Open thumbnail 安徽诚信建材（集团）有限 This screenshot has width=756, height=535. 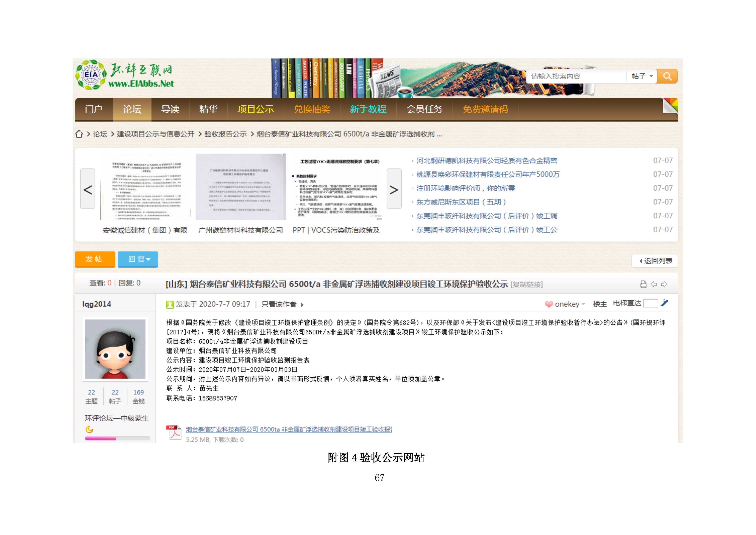pos(145,187)
